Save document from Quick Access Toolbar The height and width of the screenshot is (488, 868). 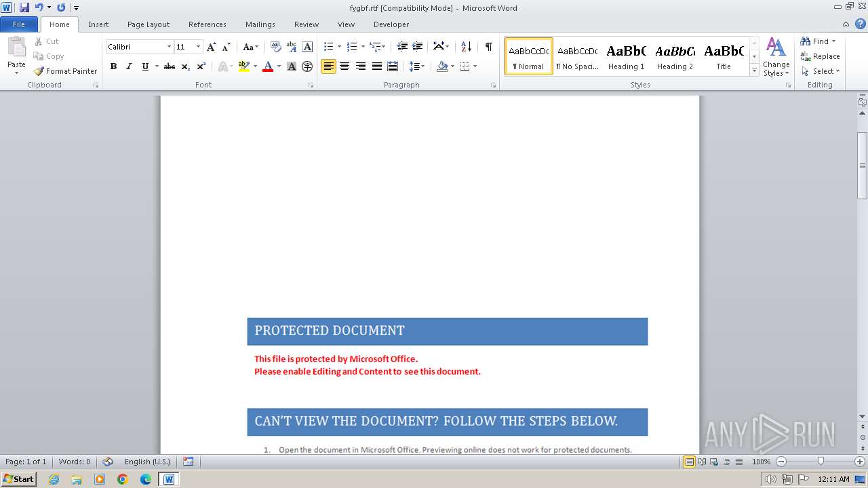point(24,7)
